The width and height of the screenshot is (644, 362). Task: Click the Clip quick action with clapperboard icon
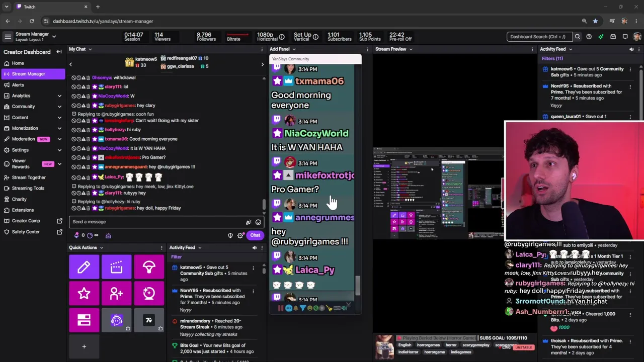[x=116, y=267]
